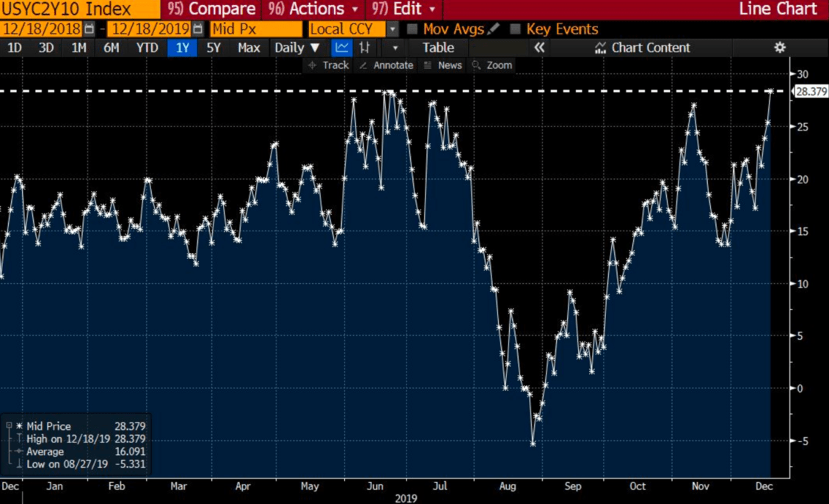829x504 pixels.
Task: Open chart settings gear icon
Action: pos(780,48)
